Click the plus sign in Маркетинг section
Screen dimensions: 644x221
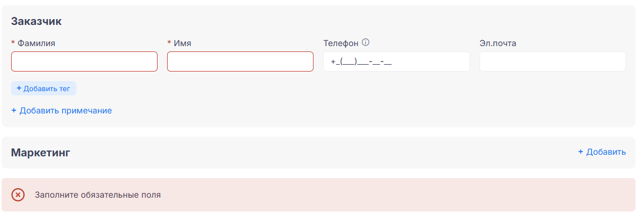tap(581, 152)
